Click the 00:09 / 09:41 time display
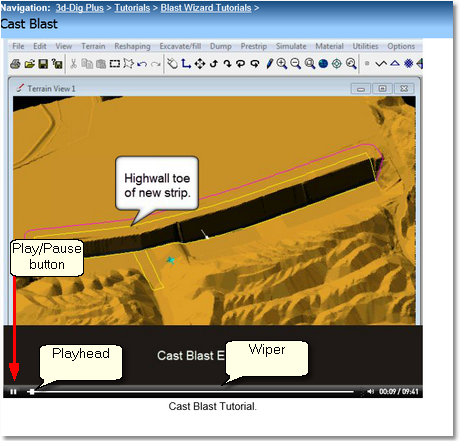Viewport: 460px width, 443px height. (399, 391)
